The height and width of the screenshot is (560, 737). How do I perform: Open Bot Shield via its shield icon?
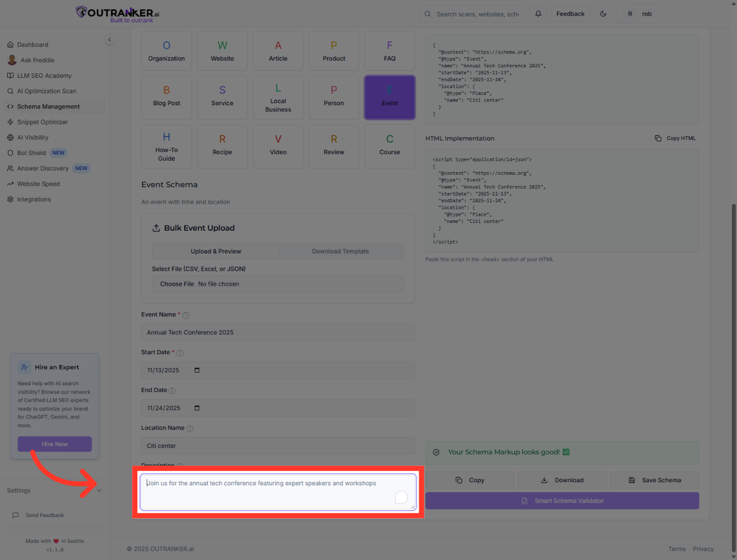[x=10, y=153]
